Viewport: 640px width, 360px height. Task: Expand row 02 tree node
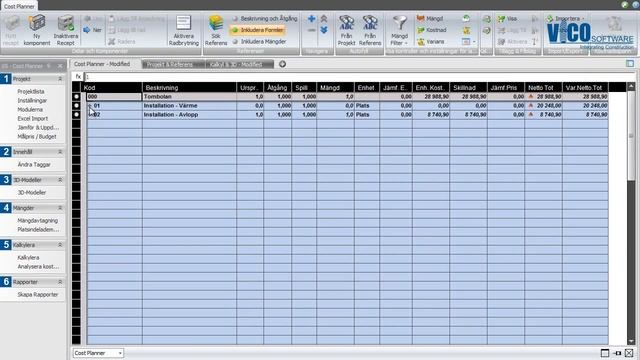tap(90, 115)
